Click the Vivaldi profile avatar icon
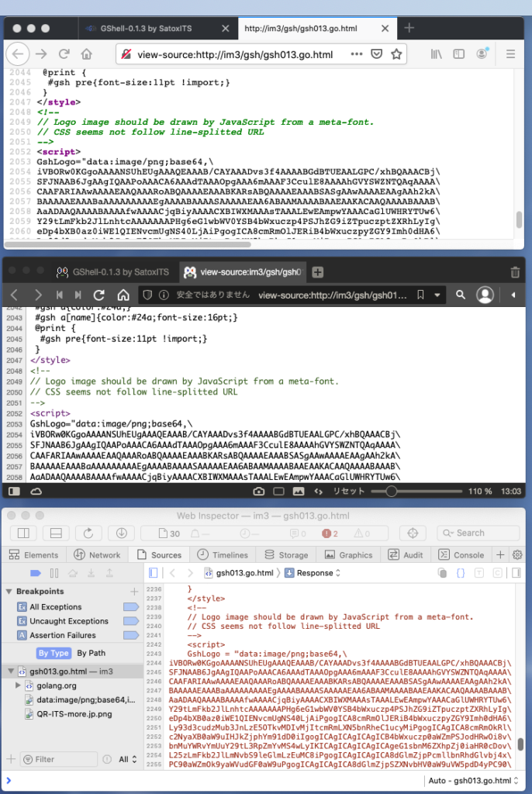 (x=485, y=295)
